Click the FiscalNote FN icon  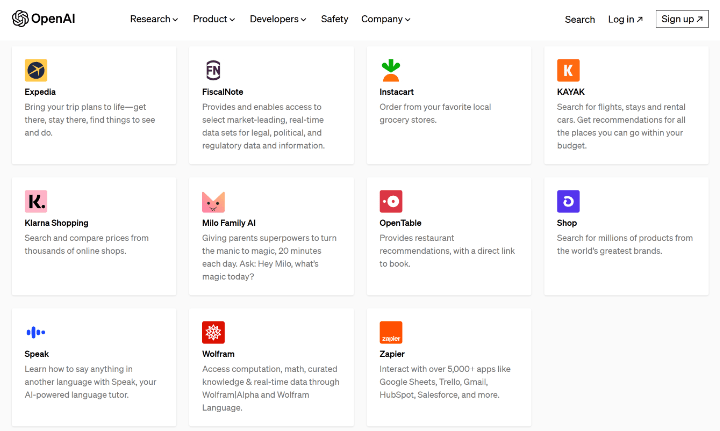[x=213, y=70]
